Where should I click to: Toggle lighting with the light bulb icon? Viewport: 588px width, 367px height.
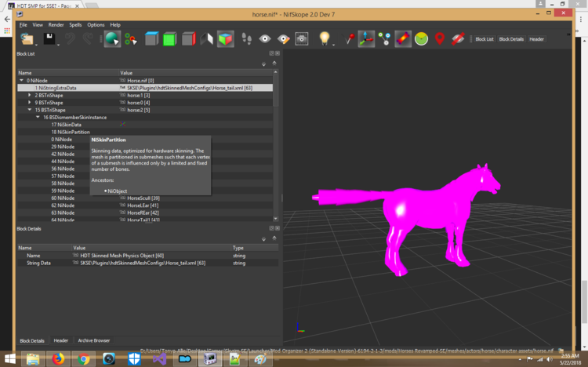tap(324, 38)
